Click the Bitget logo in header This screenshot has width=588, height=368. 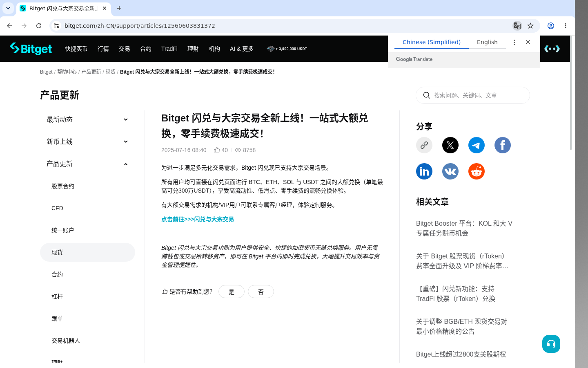pos(31,49)
